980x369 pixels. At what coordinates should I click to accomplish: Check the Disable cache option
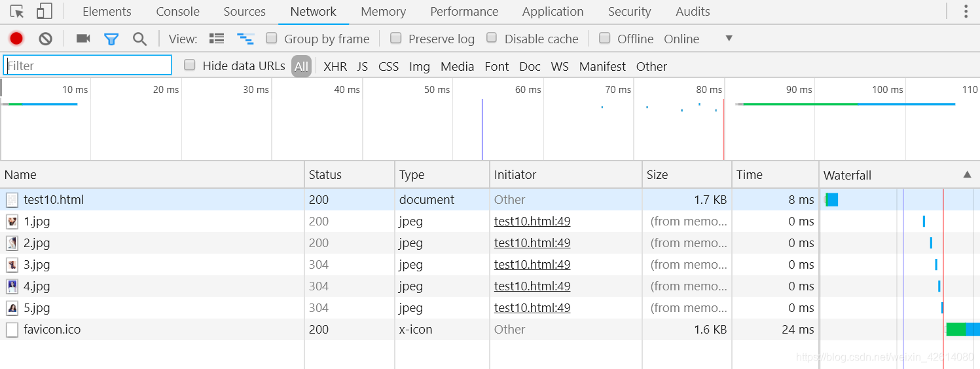[x=492, y=38]
